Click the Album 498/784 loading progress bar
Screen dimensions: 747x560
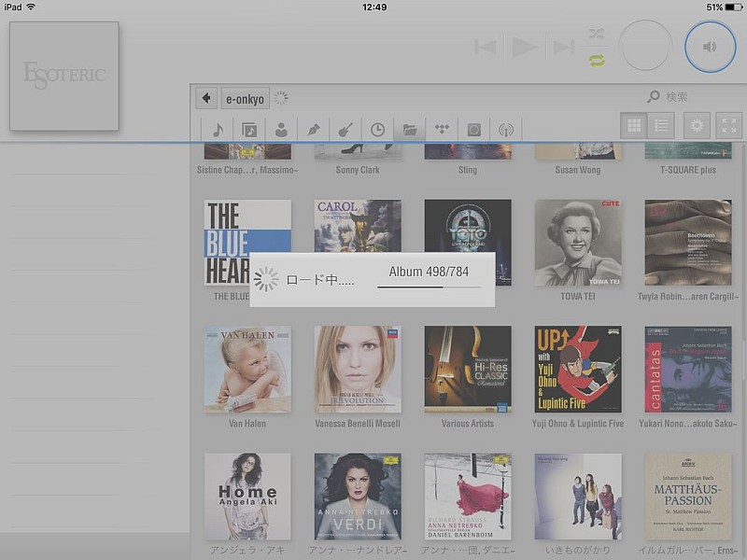[x=429, y=287]
